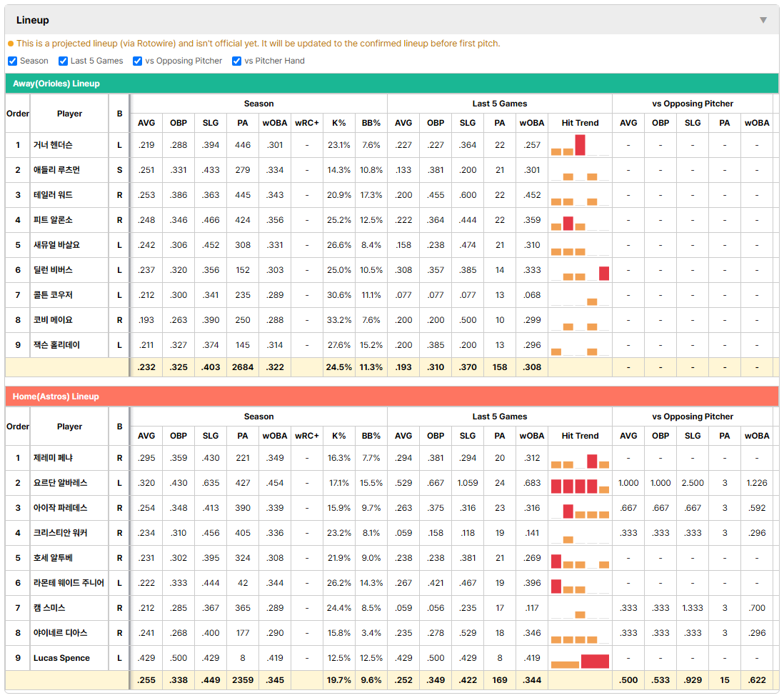Image resolution: width=784 pixels, height=698 pixels.
Task: Select Lucas Spence player name
Action: pos(61,658)
